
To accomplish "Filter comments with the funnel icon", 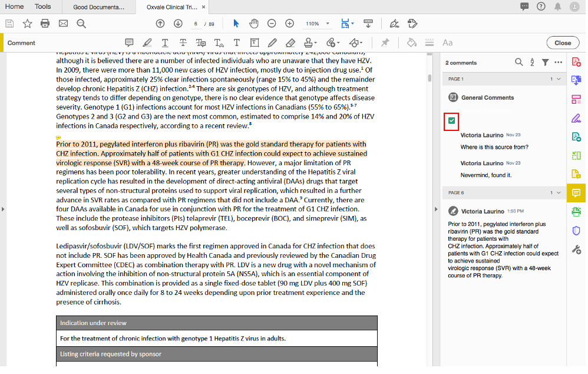I will (x=545, y=63).
